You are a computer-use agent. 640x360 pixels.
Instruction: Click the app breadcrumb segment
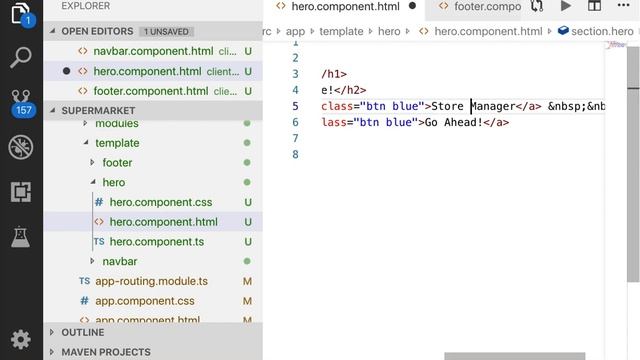pyautogui.click(x=295, y=31)
